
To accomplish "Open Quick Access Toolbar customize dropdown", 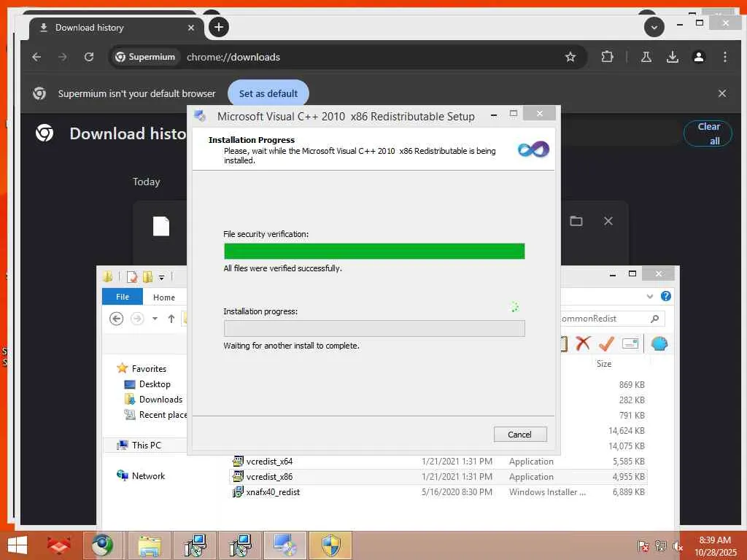I will (161, 277).
